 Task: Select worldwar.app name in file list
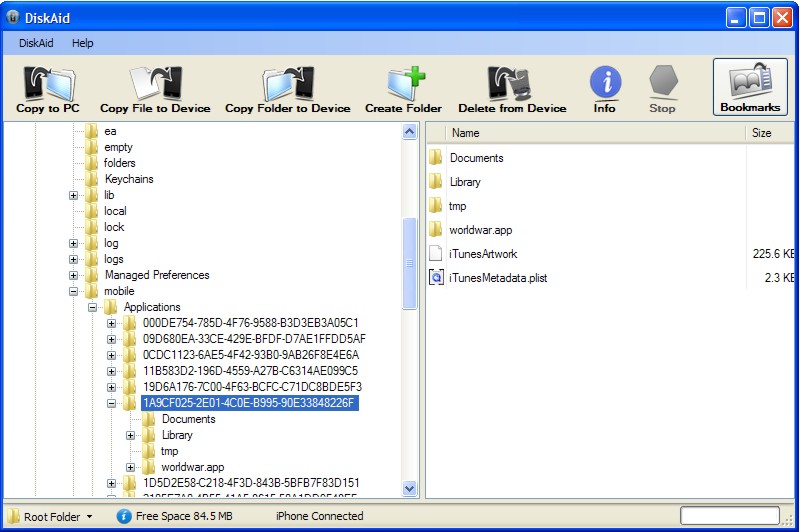[481, 230]
